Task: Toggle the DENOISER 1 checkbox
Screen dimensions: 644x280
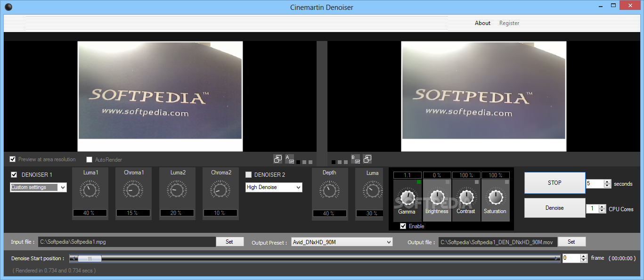Action: point(14,175)
